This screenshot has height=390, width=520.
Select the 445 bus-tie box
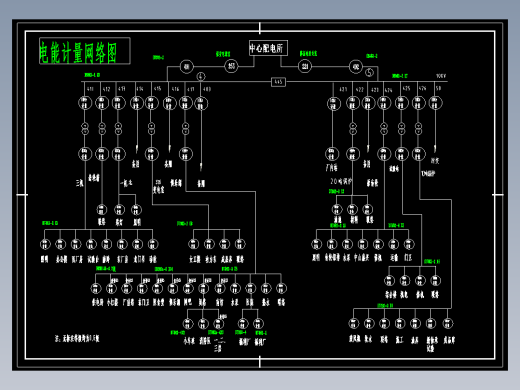pos(278,82)
